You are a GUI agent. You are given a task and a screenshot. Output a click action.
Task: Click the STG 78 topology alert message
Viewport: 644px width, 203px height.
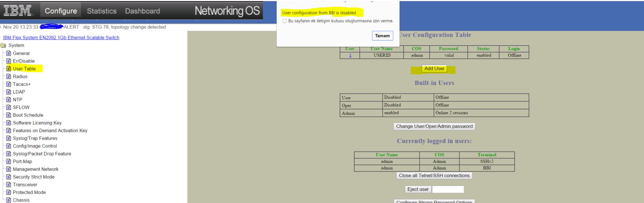[125, 27]
